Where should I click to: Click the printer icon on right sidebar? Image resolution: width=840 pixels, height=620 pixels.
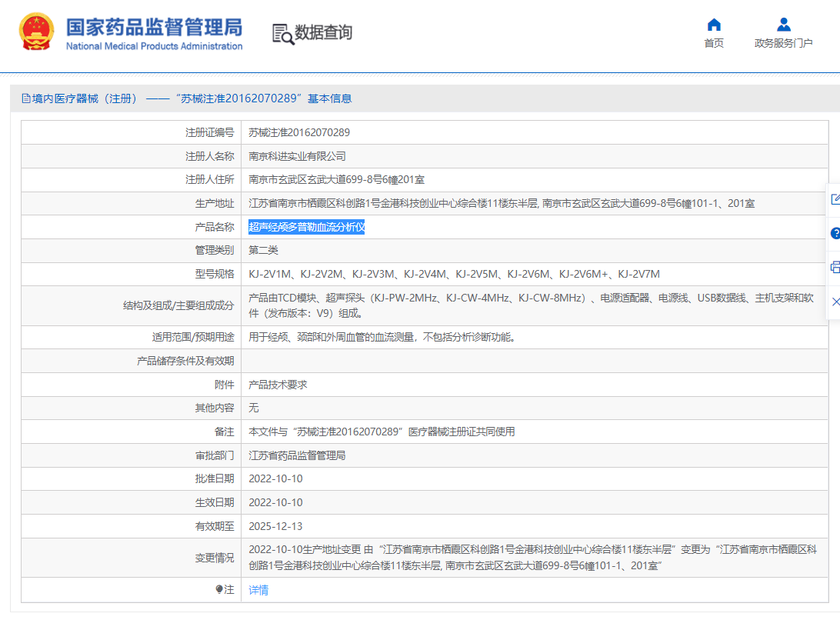coord(835,268)
